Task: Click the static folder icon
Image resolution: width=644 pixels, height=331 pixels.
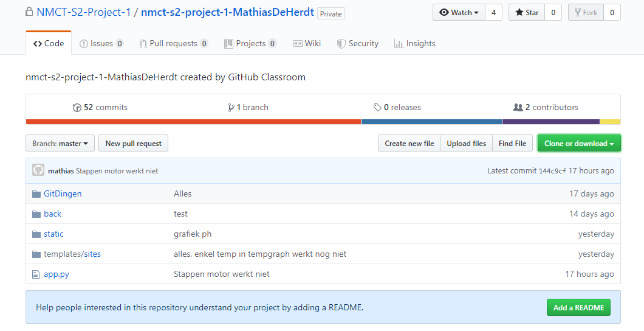Action: click(x=36, y=234)
